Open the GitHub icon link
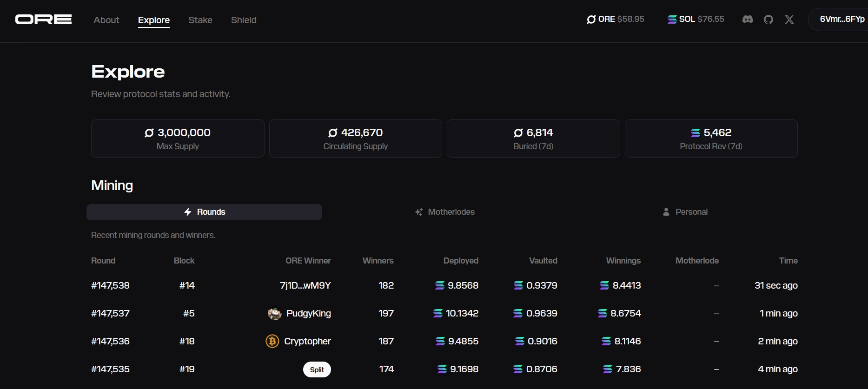The width and height of the screenshot is (868, 389). [768, 20]
